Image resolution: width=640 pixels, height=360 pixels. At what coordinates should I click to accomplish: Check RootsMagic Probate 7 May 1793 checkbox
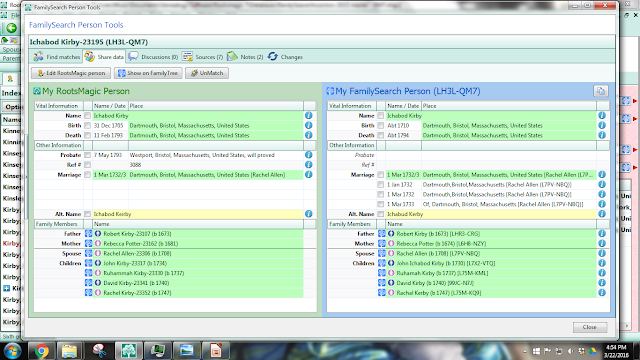87,155
